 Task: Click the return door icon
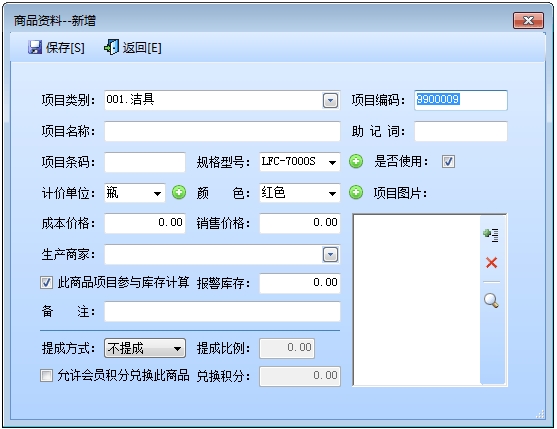tap(111, 47)
